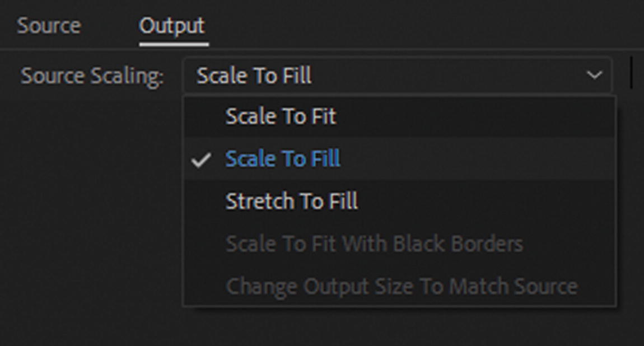Screen dimensions: 644x346
Task: Click the 'Scale To Fill' text in the dropdown header
Action: (254, 76)
